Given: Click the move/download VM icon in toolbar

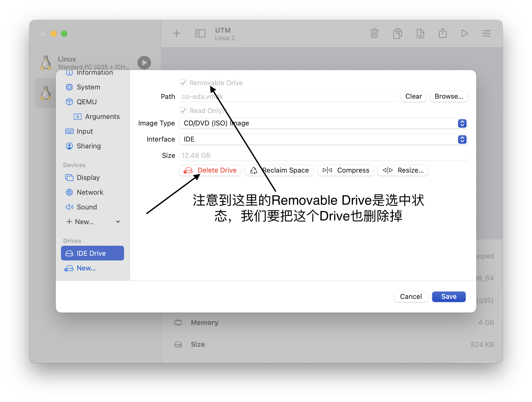Looking at the screenshot, I should 420,33.
